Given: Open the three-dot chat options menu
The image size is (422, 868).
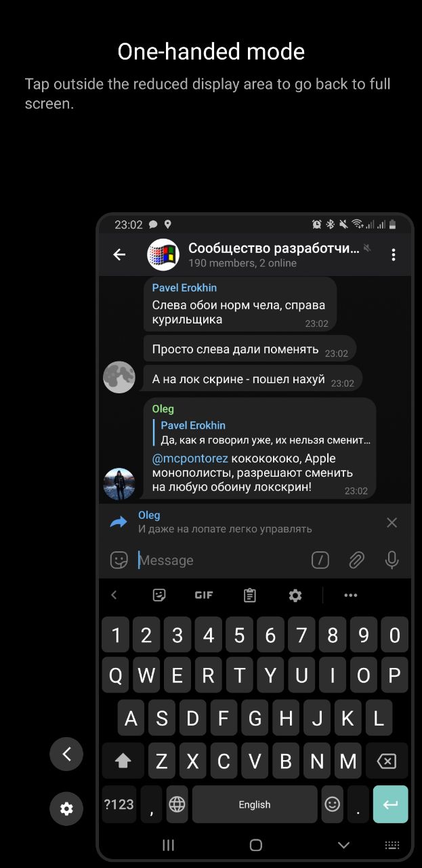Looking at the screenshot, I should click(x=393, y=255).
